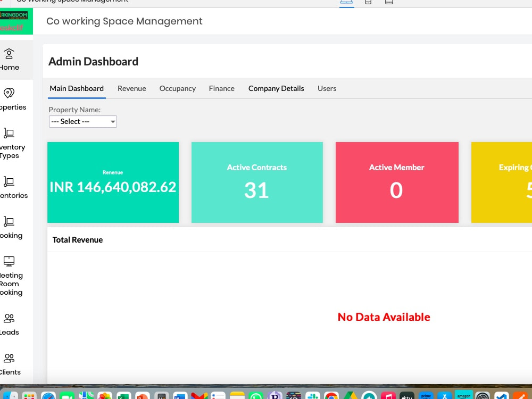Click the Active Contracts card
Screen dimensions: 532x399
[x=257, y=182]
